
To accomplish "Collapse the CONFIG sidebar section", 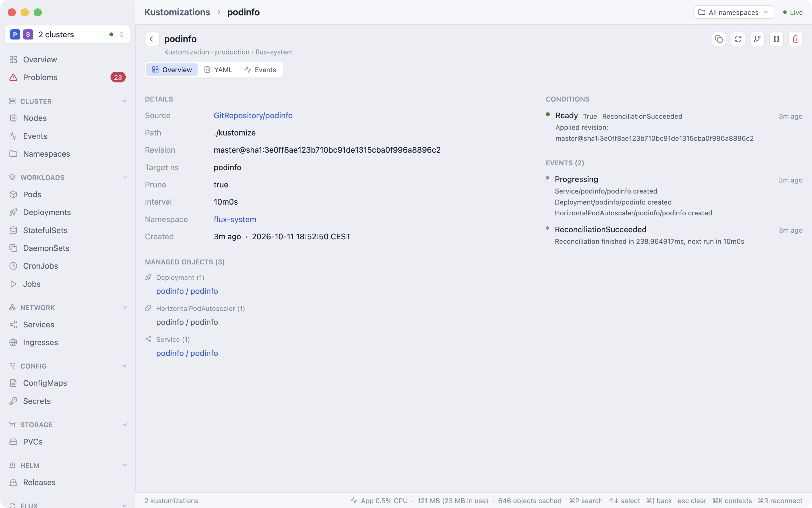I will pos(125,366).
